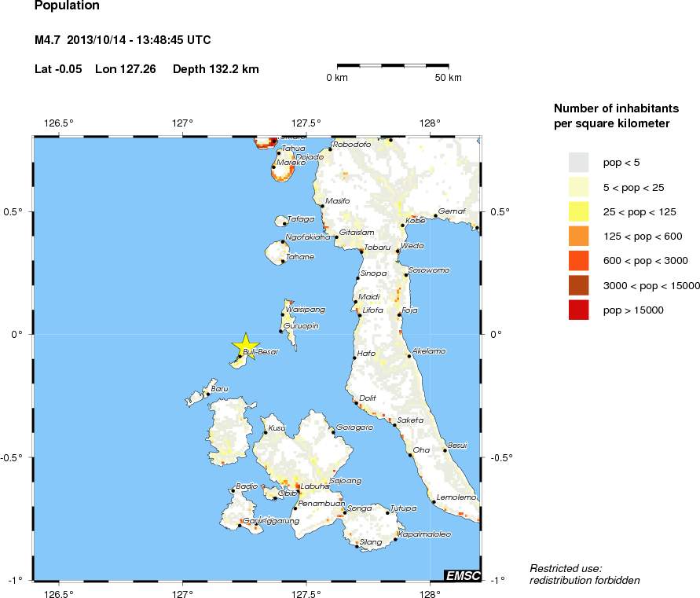The height and width of the screenshot is (598, 700).
Task: Select the Buli-Besar town marker
Action: tap(240, 357)
